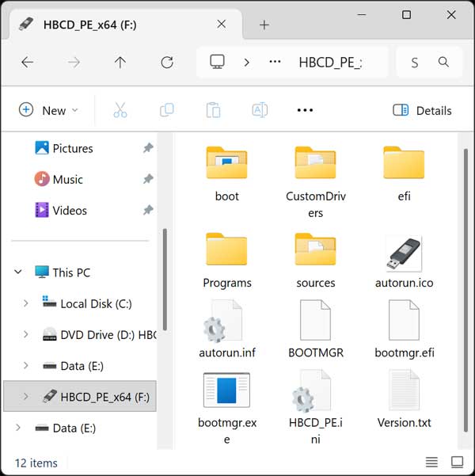Select the bootmgr.exe file
Screen dimensions: 475x476
click(x=226, y=408)
